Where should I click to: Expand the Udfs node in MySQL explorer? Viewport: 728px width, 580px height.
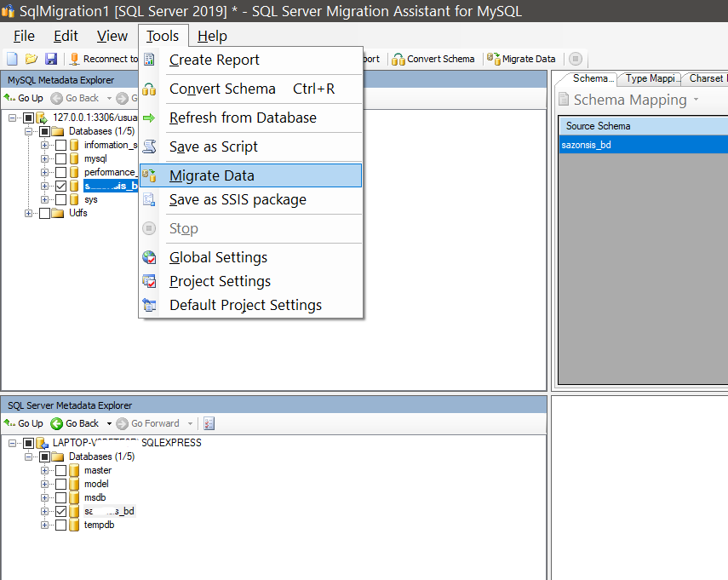[x=30, y=213]
